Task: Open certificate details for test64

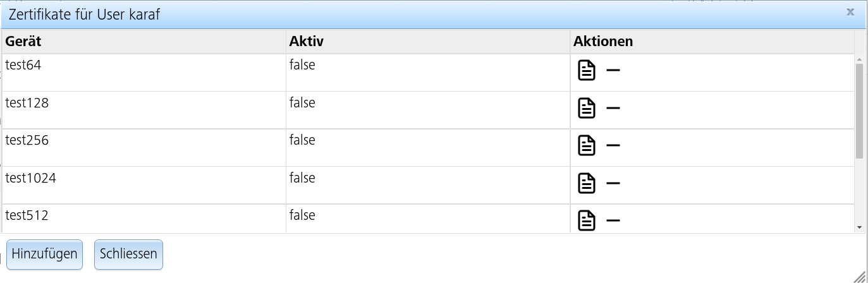Action: pos(587,70)
